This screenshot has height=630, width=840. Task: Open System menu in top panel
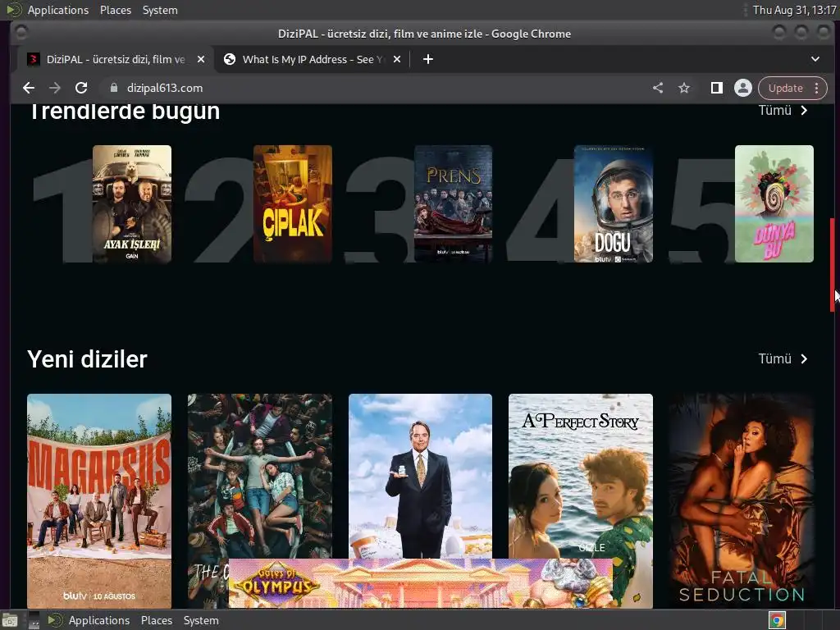tap(160, 10)
